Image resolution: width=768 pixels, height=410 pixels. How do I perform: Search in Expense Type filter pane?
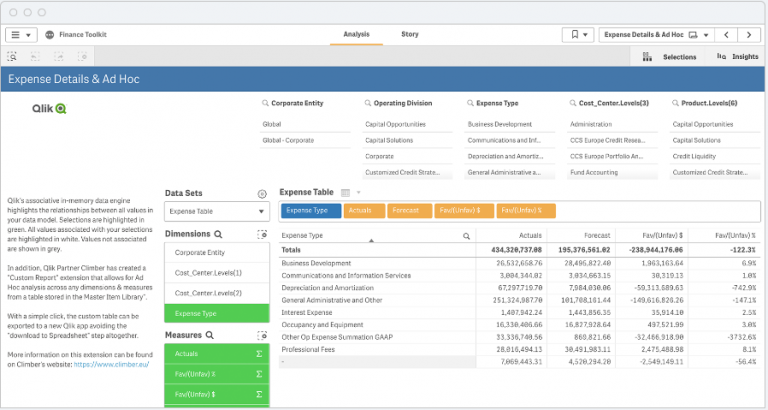[x=470, y=103]
